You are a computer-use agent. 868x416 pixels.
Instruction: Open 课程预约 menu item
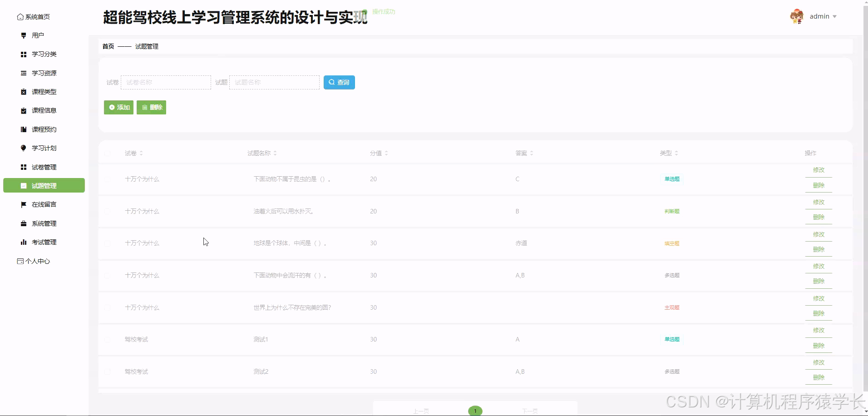coord(44,129)
